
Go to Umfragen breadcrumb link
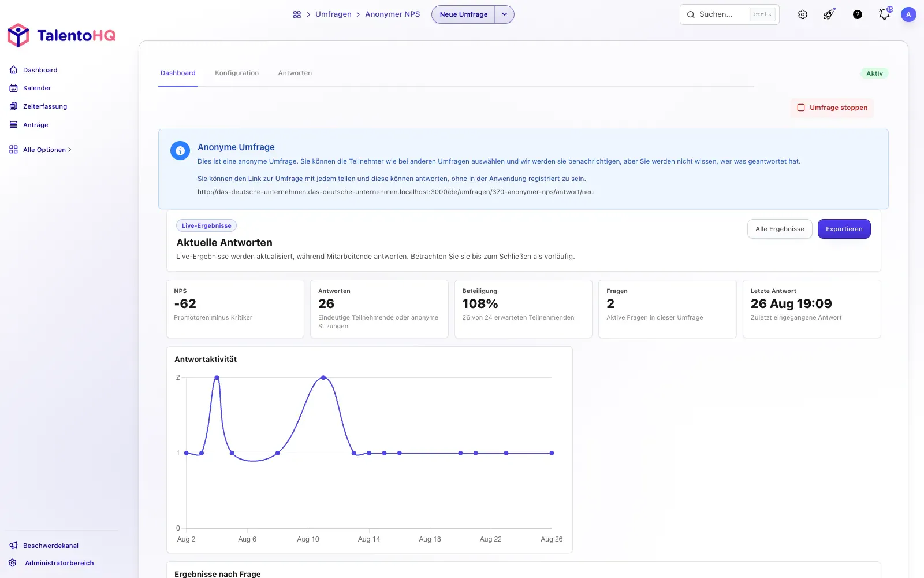[333, 14]
